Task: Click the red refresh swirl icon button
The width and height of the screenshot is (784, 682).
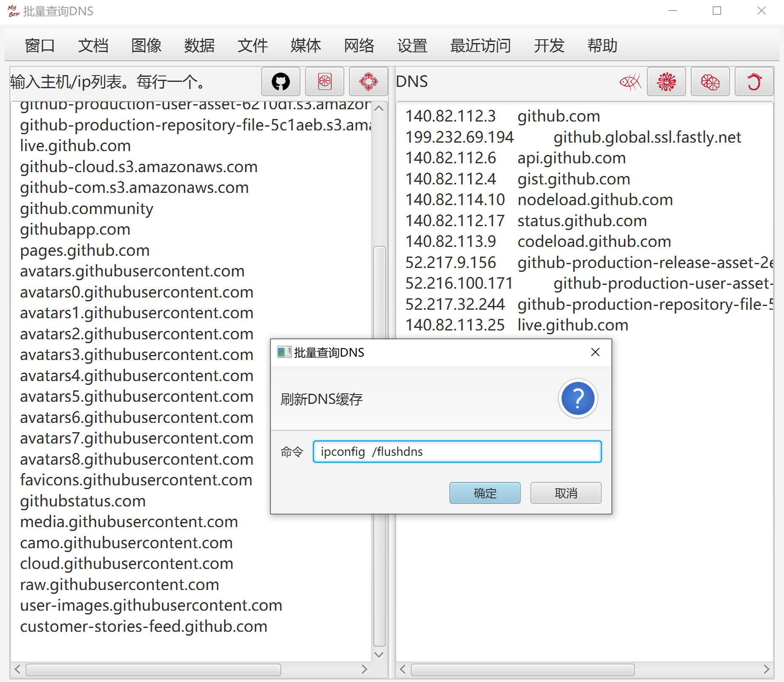Action: click(754, 81)
